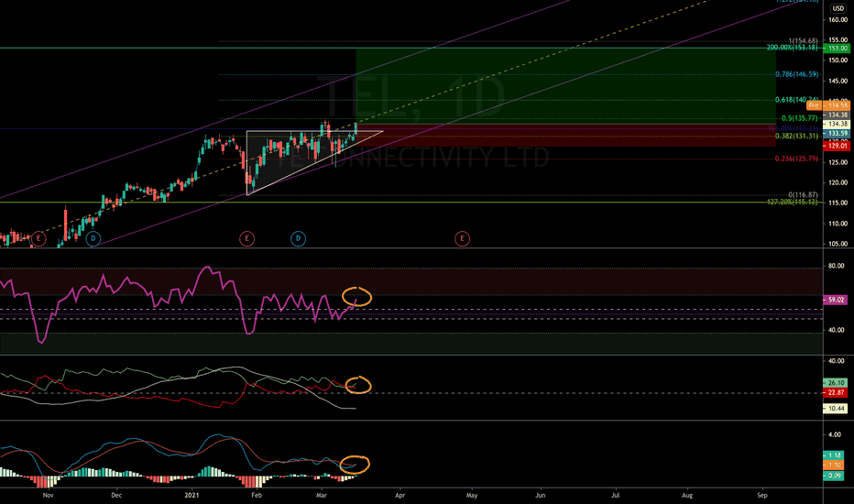The width and height of the screenshot is (854, 504).
Task: Click the 2021 label on the time axis
Action: tap(192, 495)
